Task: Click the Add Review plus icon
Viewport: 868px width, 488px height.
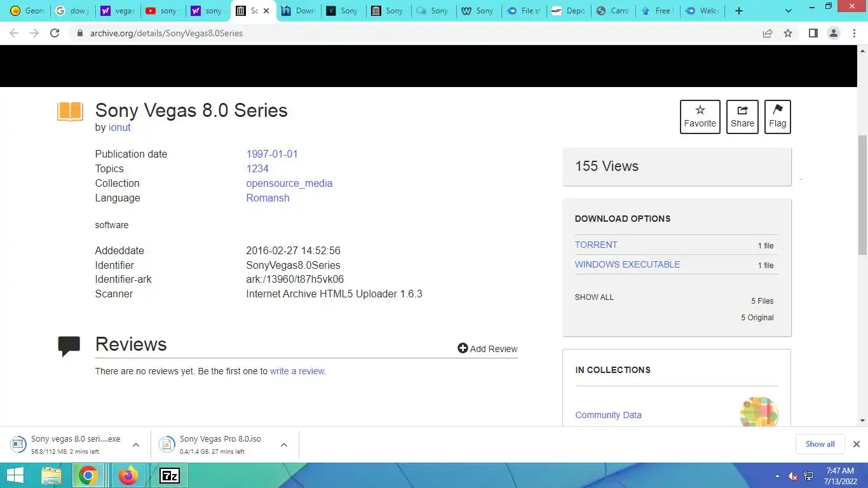Action: tap(463, 348)
